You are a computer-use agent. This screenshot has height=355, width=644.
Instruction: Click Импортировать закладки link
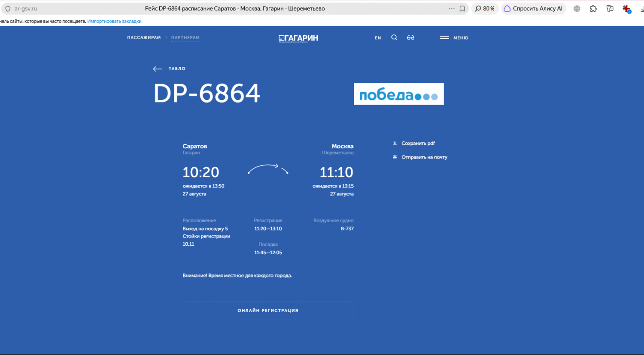point(114,21)
